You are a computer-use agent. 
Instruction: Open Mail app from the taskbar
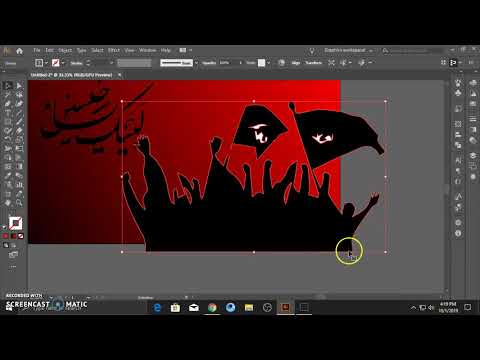tap(194, 308)
